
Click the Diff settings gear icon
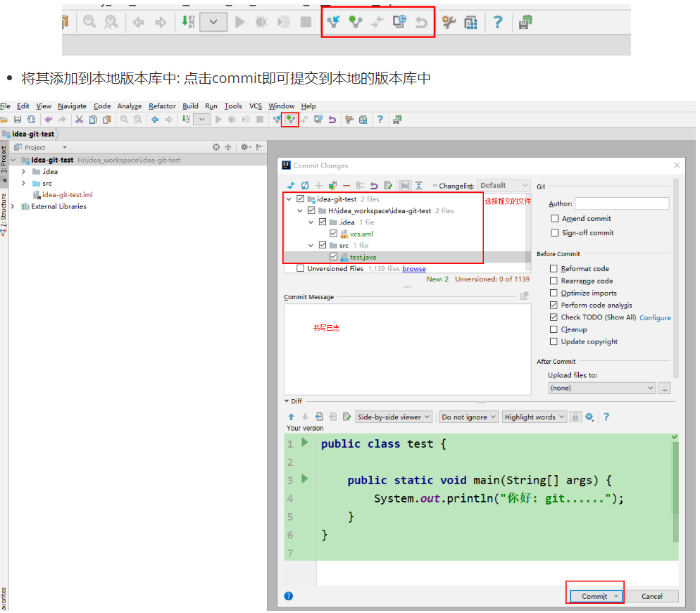tap(589, 417)
